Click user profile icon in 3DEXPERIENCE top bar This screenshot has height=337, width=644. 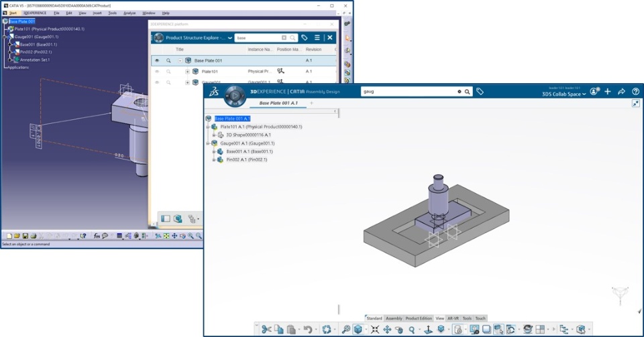(594, 91)
